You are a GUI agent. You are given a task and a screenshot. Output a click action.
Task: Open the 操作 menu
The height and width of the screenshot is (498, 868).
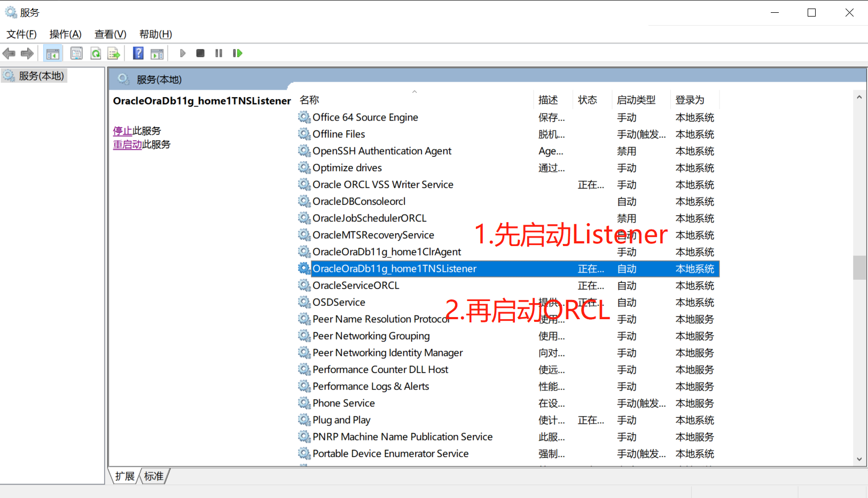point(65,34)
